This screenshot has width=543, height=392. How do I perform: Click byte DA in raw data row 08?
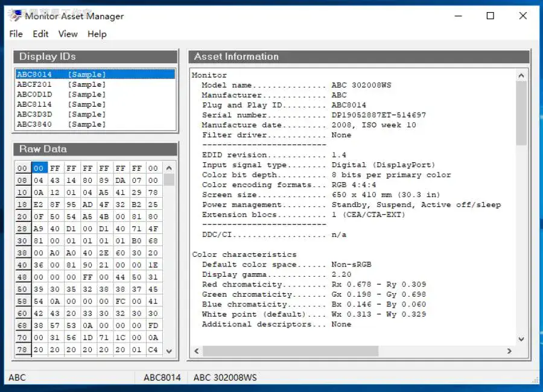[x=120, y=180]
